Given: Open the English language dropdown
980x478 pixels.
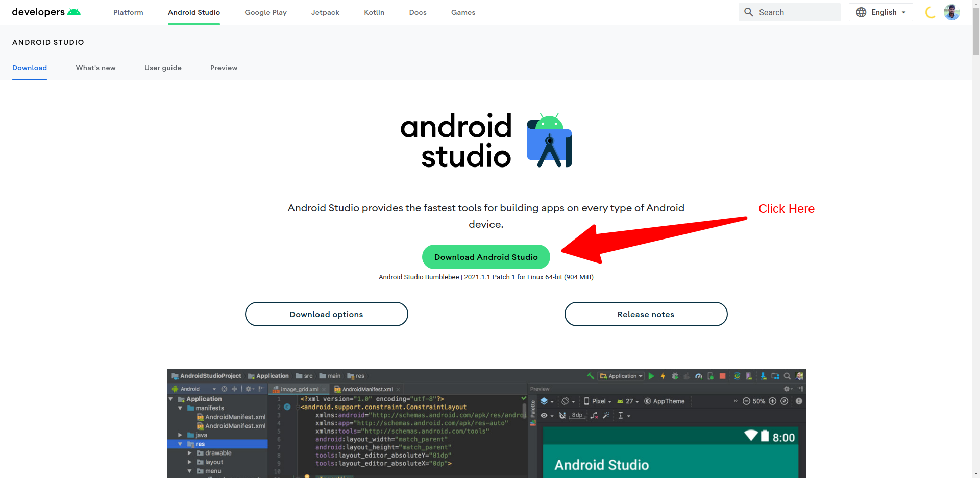Looking at the screenshot, I should point(880,12).
